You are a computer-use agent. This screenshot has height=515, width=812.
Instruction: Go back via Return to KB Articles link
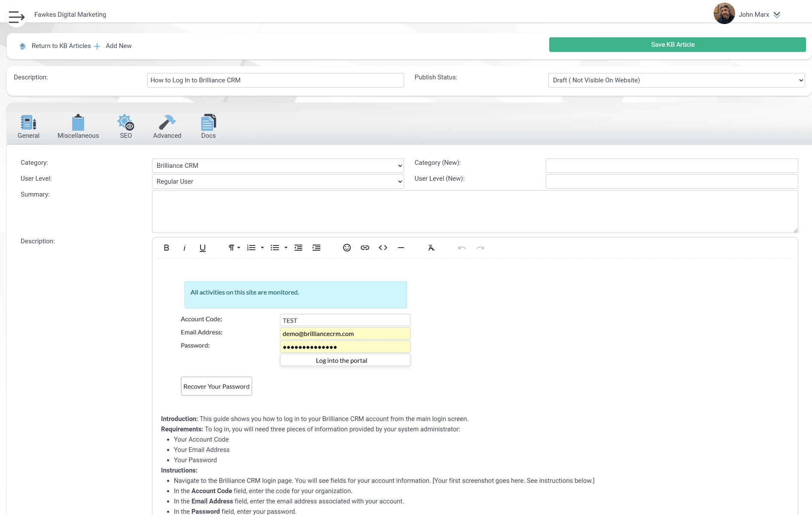[61, 46]
